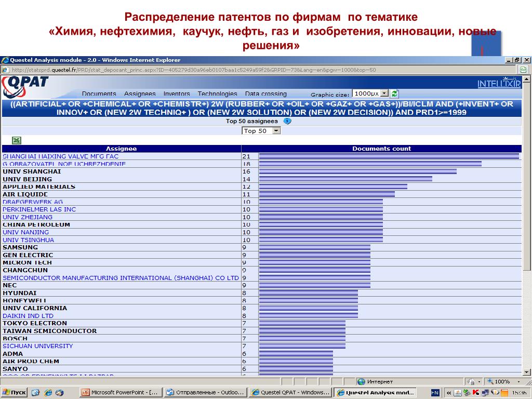Open the UNIV ZHEJIANG assignee link
The width and height of the screenshot is (532, 399).
[x=28, y=217]
